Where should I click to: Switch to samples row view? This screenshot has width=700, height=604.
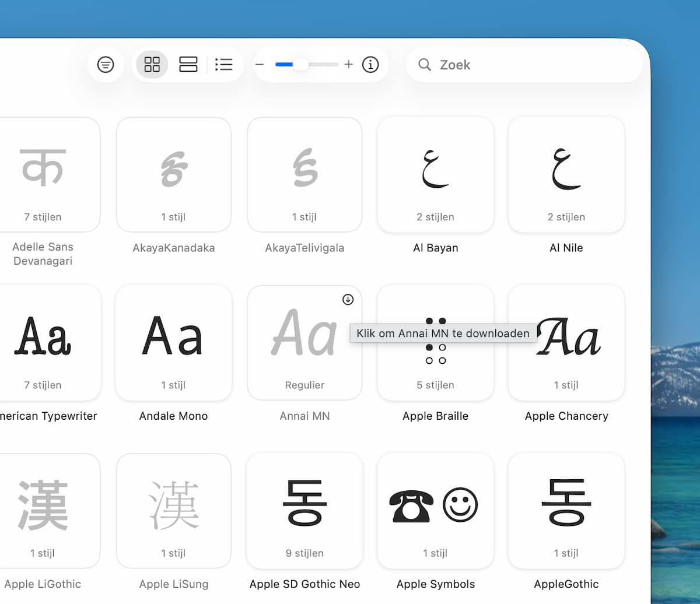[188, 64]
